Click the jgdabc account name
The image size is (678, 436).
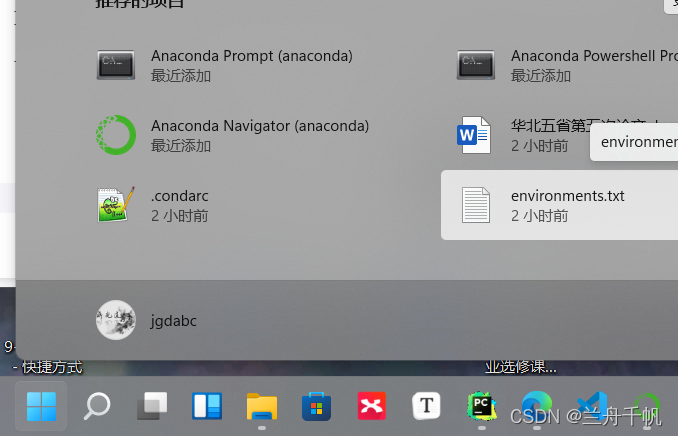point(173,321)
